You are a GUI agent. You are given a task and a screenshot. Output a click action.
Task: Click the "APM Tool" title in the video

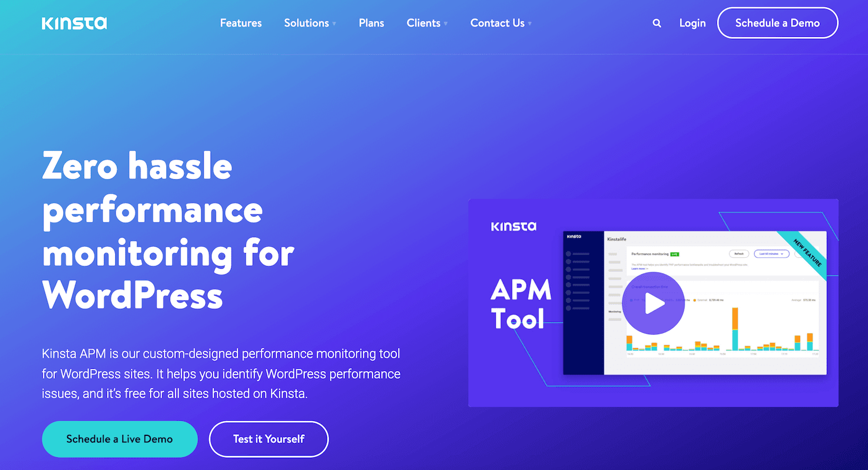click(x=521, y=304)
